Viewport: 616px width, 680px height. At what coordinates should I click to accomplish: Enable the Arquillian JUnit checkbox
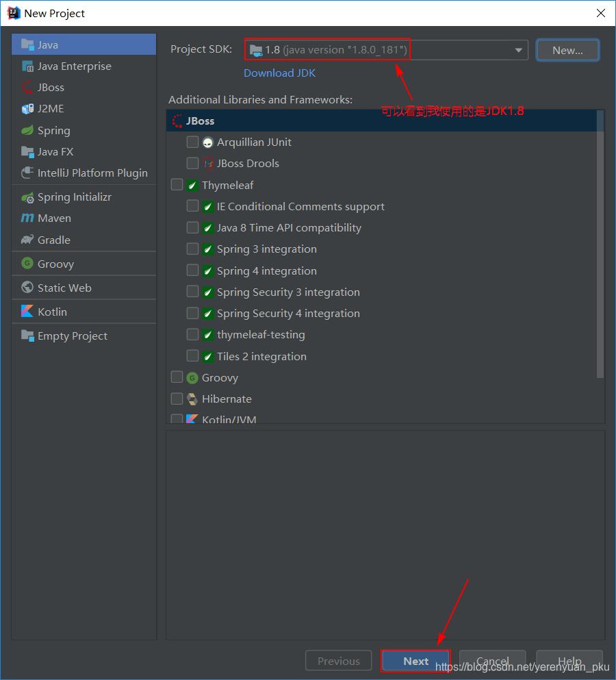point(192,142)
